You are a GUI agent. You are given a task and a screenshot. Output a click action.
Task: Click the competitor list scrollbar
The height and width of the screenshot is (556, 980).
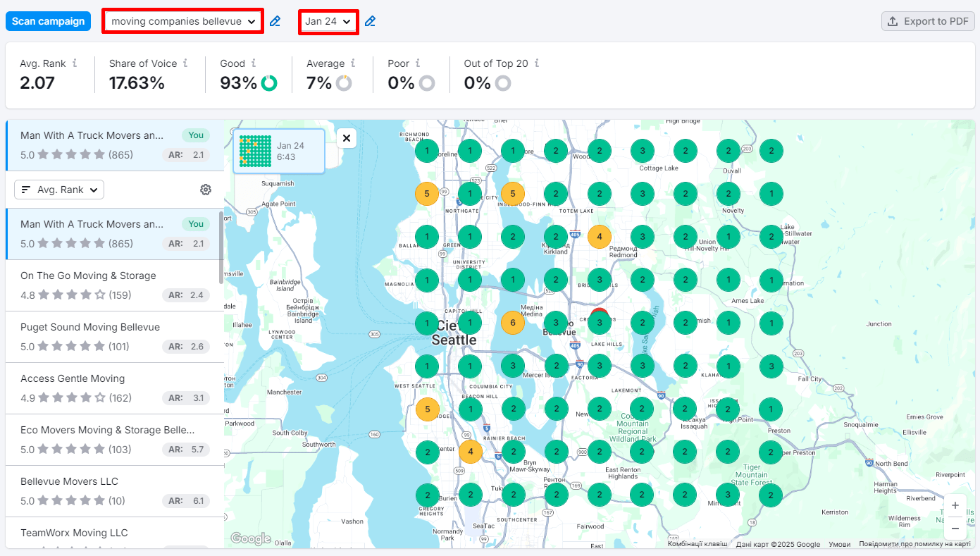[221, 247]
